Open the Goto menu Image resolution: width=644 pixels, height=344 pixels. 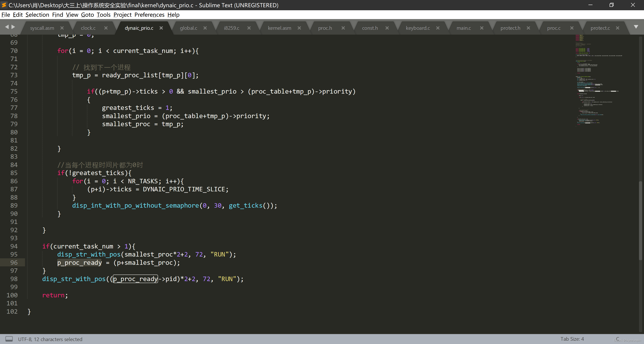coord(88,15)
